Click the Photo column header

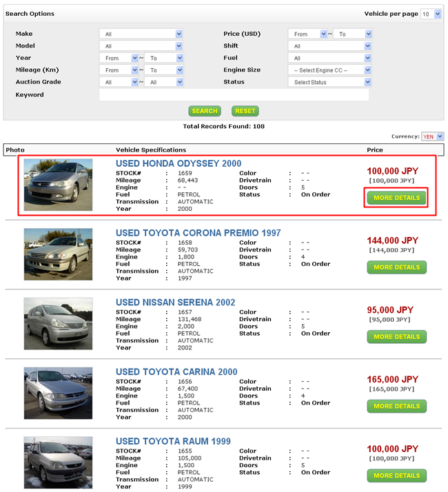tap(15, 150)
